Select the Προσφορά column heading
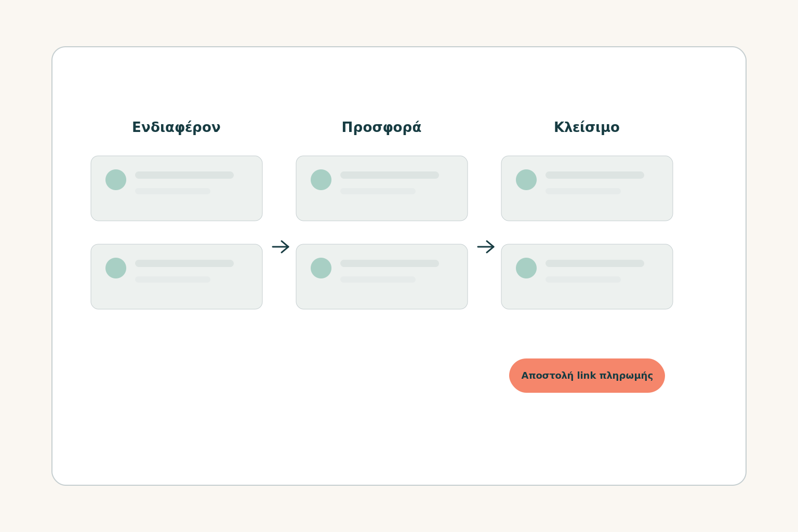The image size is (798, 532). 381,127
